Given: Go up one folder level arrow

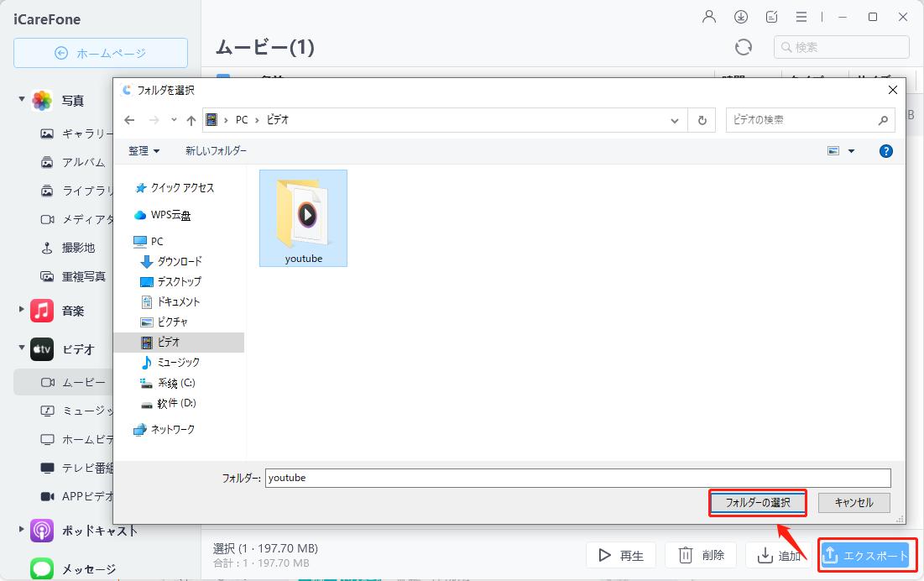Looking at the screenshot, I should click(191, 120).
